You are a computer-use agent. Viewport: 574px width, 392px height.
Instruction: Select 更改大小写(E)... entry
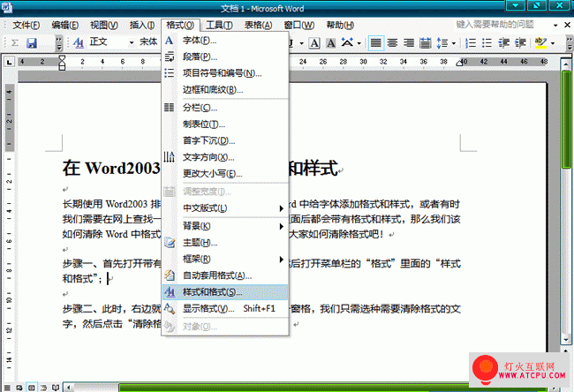pos(225,174)
